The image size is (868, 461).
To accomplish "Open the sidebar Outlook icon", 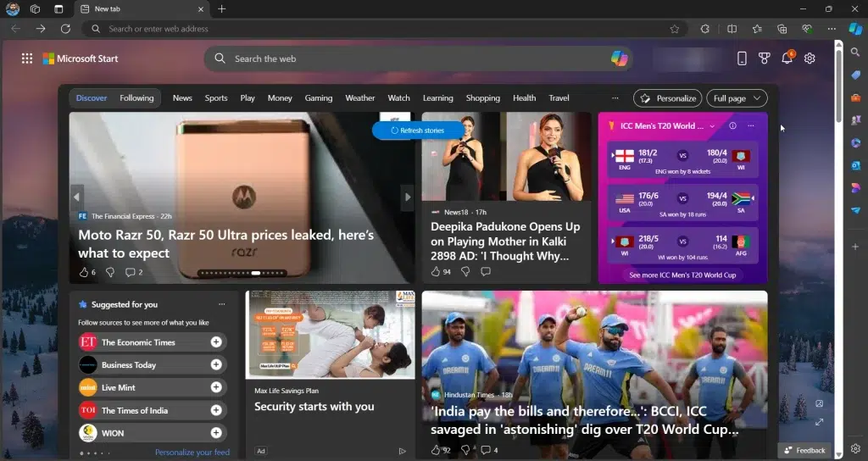I will click(x=855, y=165).
